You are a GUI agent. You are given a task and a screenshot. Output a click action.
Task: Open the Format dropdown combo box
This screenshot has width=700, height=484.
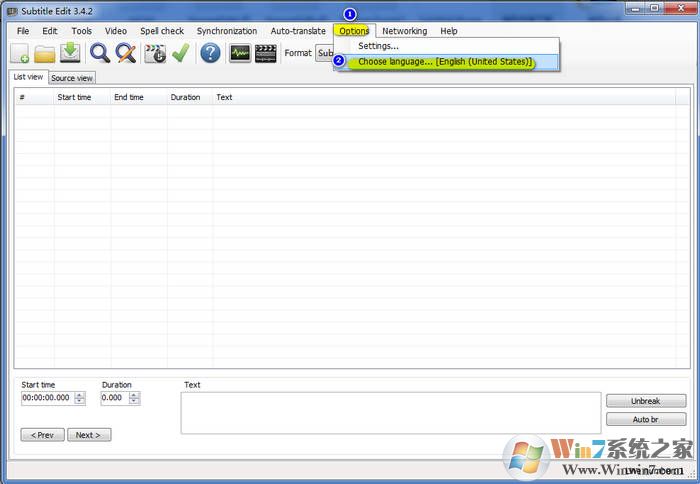[325, 53]
